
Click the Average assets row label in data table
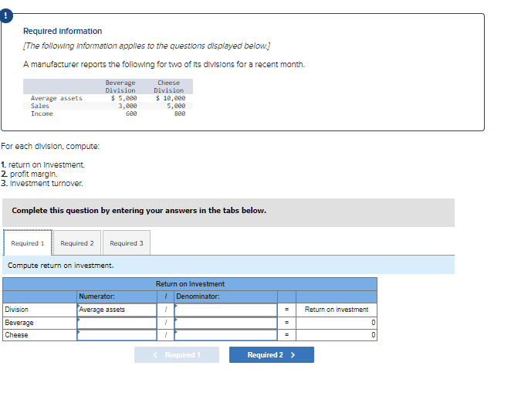click(x=56, y=98)
